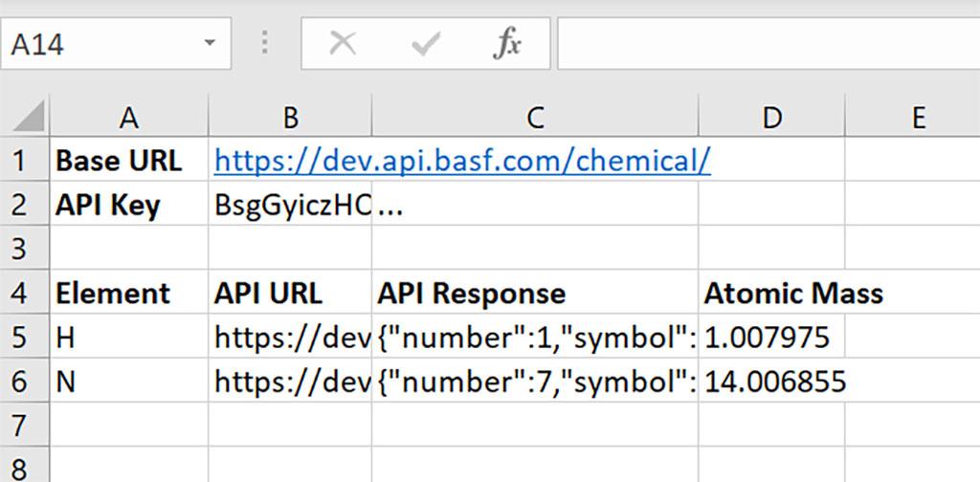Click the three-dot handle beside the Name Box

coord(265,43)
